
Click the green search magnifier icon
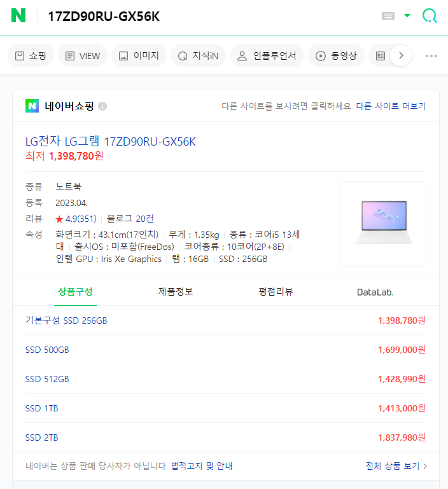coord(430,16)
